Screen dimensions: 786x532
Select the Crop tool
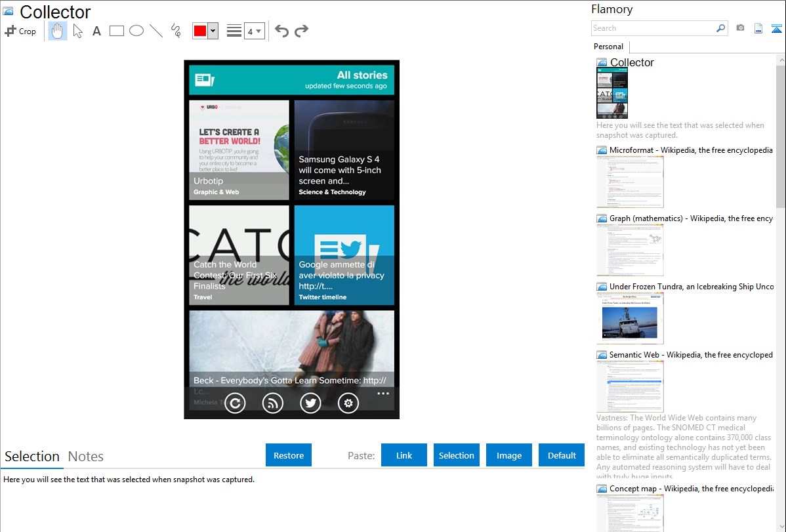coord(20,31)
